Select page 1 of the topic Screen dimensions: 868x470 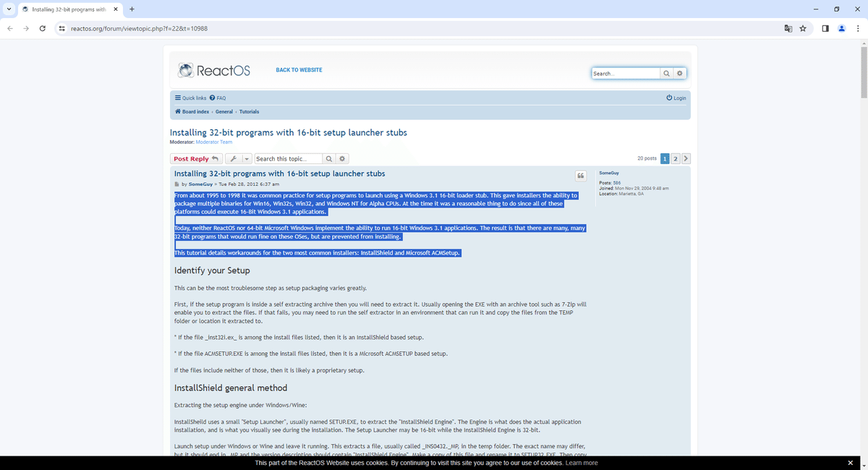(x=665, y=158)
